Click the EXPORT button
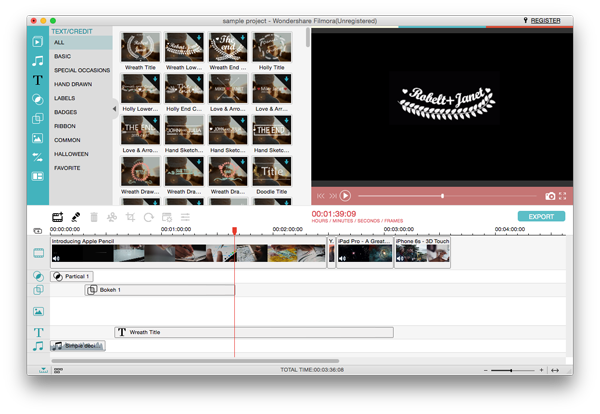This screenshot has height=414, width=600. (x=541, y=217)
